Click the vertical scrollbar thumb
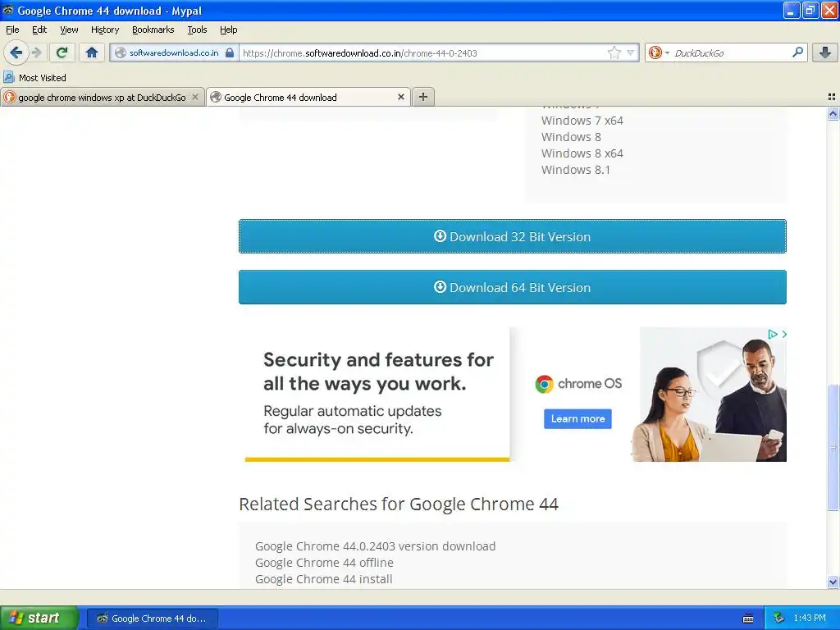This screenshot has height=630, width=840. point(833,447)
